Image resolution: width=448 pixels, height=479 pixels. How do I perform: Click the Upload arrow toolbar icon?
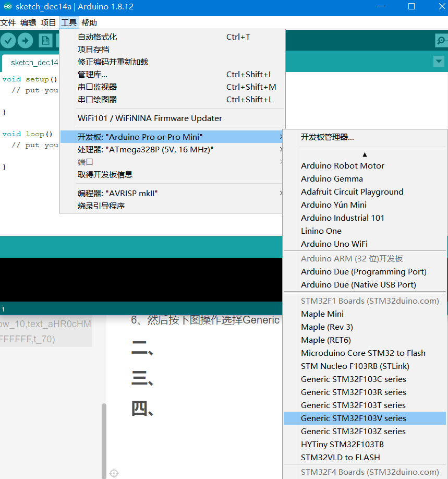[x=26, y=40]
